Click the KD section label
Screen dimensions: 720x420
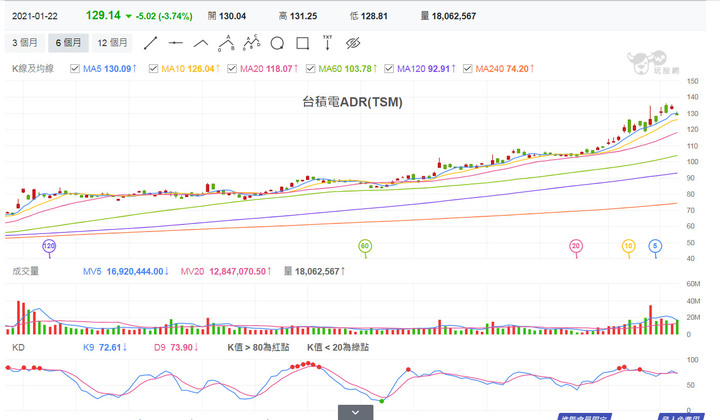coord(18,347)
